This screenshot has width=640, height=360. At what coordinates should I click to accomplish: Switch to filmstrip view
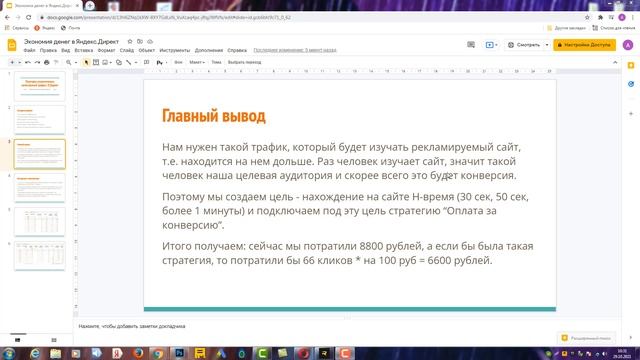(18, 340)
